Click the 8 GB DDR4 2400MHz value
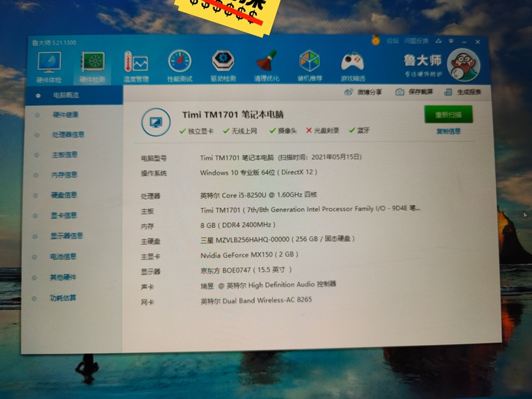 coord(237,225)
